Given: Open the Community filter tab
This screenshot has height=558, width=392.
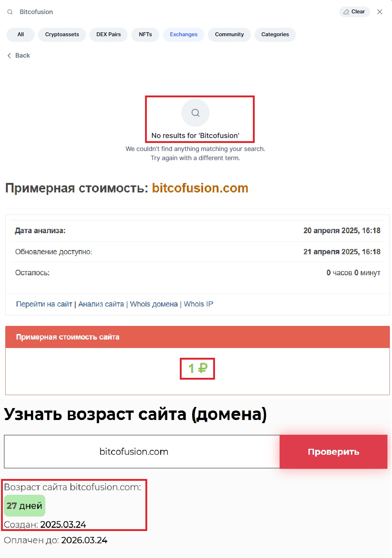Looking at the screenshot, I should point(229,34).
